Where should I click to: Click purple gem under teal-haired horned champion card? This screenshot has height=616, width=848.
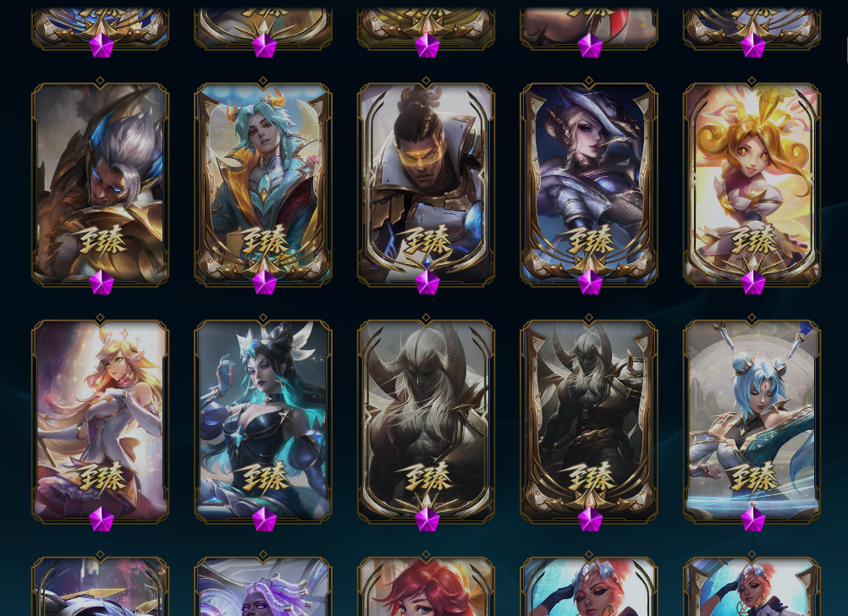[x=264, y=283]
